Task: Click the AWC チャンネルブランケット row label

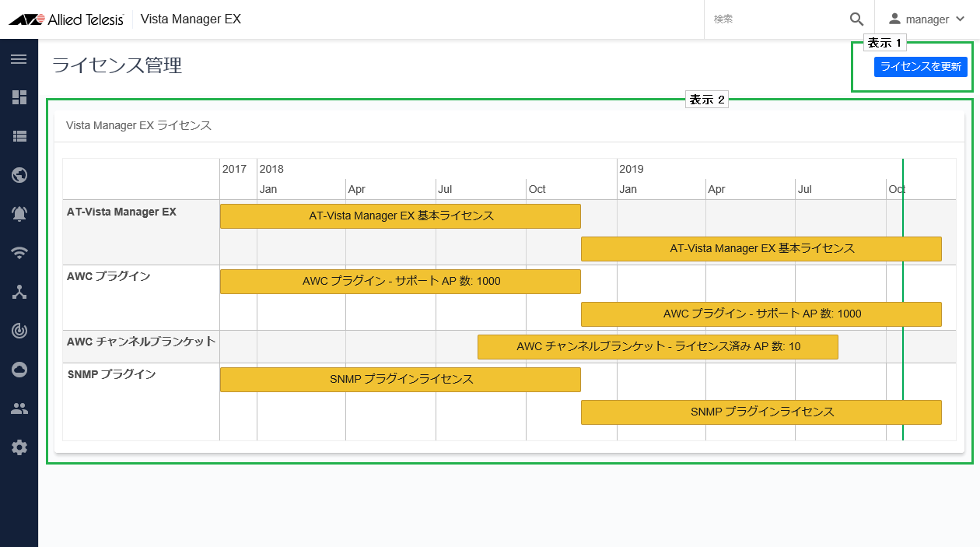Action: pyautogui.click(x=141, y=342)
